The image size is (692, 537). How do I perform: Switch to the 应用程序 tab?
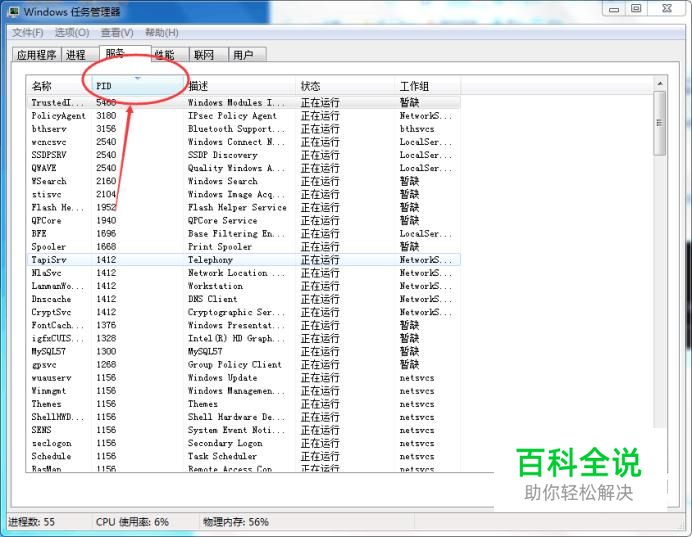(x=37, y=55)
